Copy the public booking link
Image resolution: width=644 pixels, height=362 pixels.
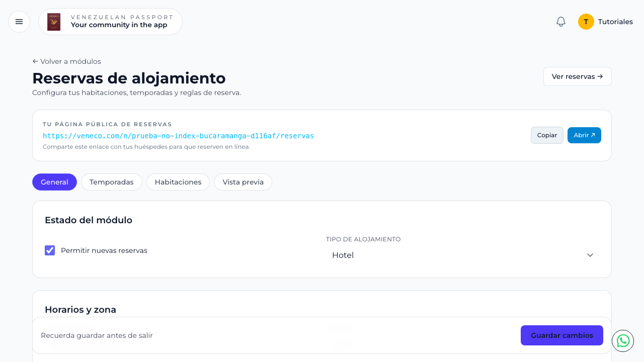coord(547,135)
